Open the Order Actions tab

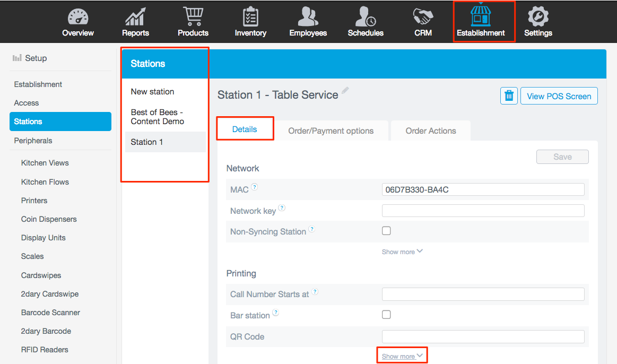pos(430,131)
